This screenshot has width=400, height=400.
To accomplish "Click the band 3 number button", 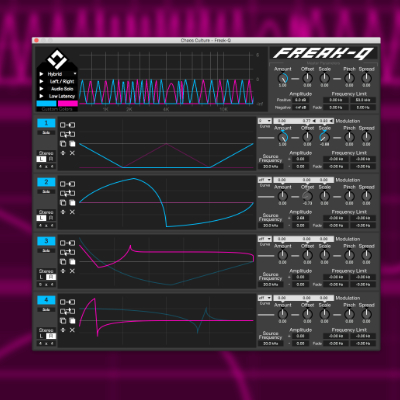I will [46, 241].
